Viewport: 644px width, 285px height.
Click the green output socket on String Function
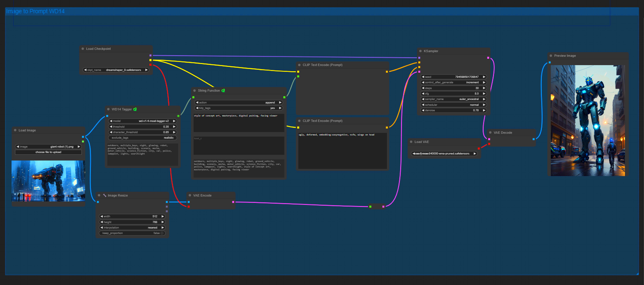coord(284,97)
